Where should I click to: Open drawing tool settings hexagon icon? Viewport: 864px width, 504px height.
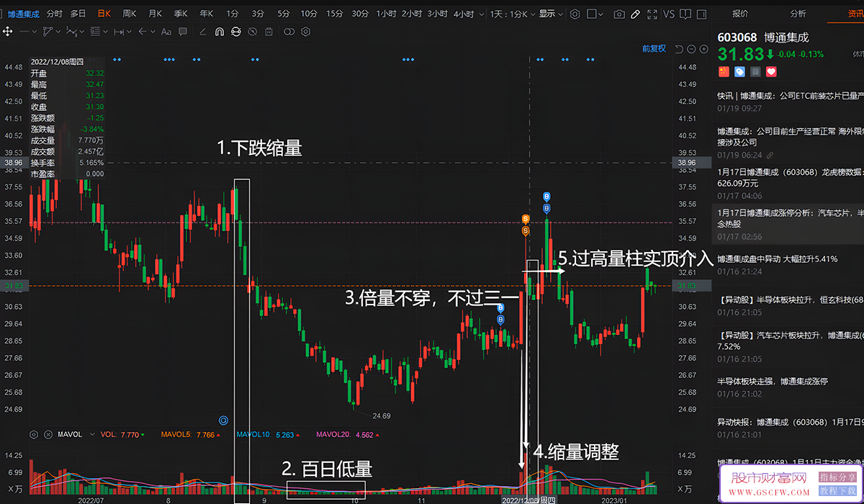(x=305, y=31)
